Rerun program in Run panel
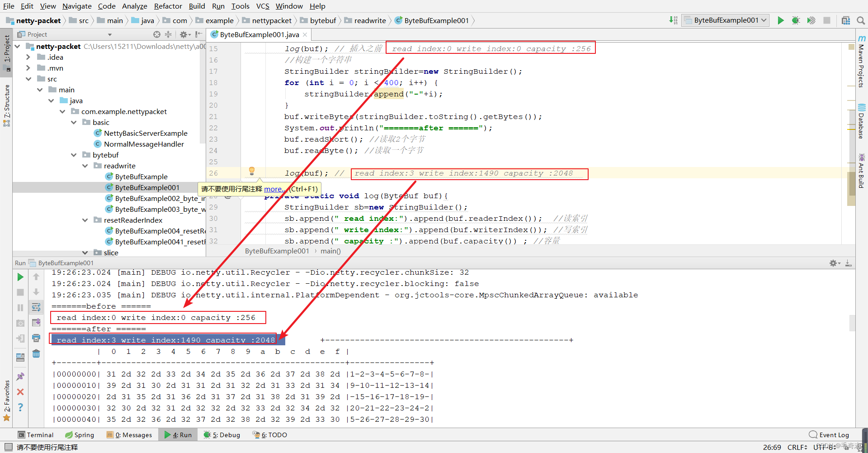The width and height of the screenshot is (868, 453). 20,277
